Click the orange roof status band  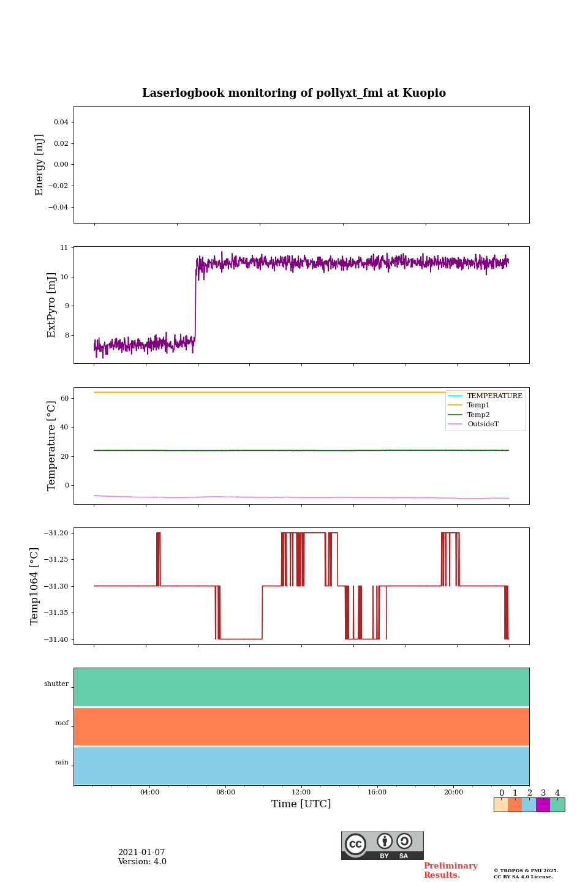301,726
